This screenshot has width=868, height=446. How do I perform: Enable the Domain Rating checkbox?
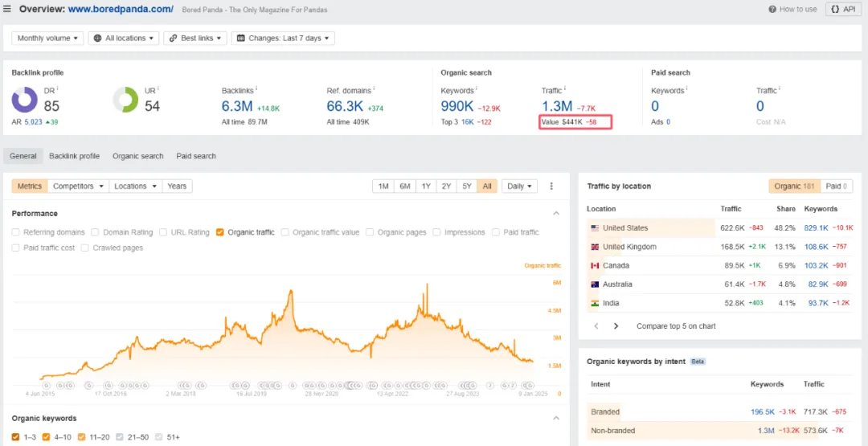coord(95,232)
